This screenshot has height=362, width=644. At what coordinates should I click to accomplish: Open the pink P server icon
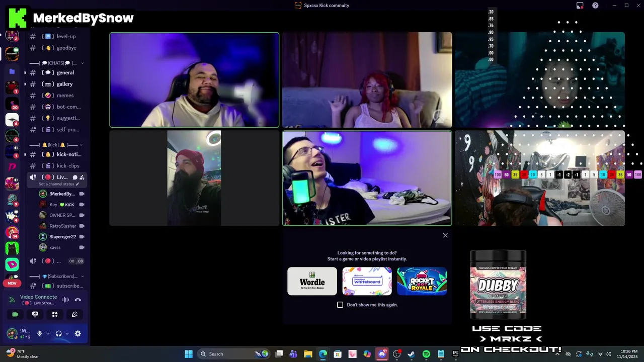tap(12, 167)
